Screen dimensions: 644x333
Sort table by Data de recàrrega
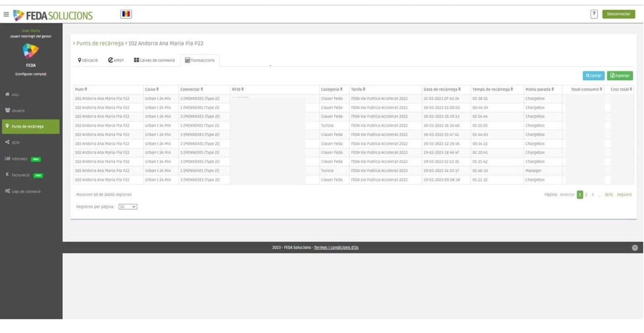[x=442, y=89]
